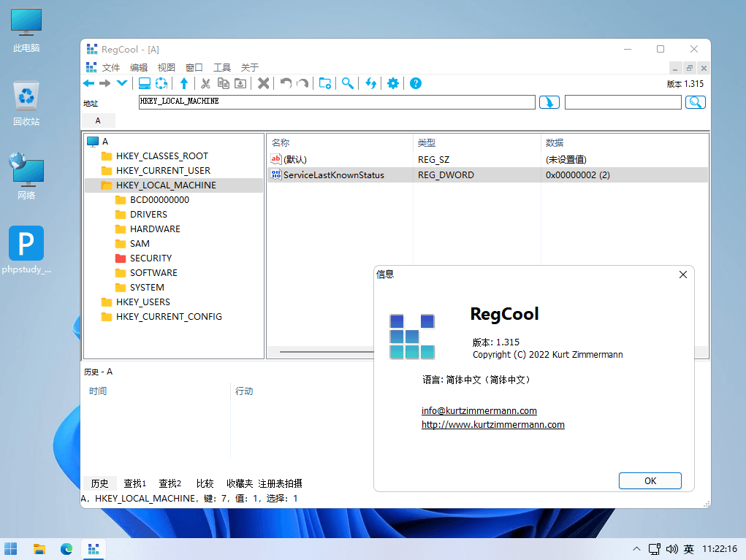Open the navigation history chevron dropdown

tap(122, 84)
